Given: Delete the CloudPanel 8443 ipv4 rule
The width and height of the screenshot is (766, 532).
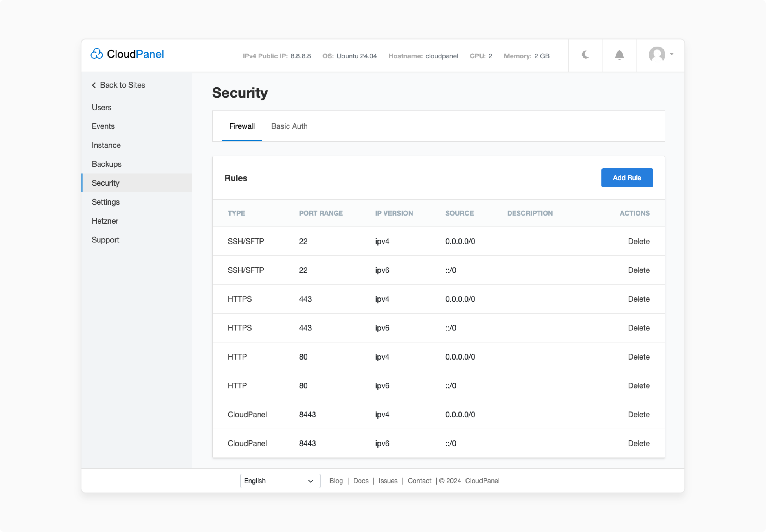Looking at the screenshot, I should pyautogui.click(x=639, y=415).
